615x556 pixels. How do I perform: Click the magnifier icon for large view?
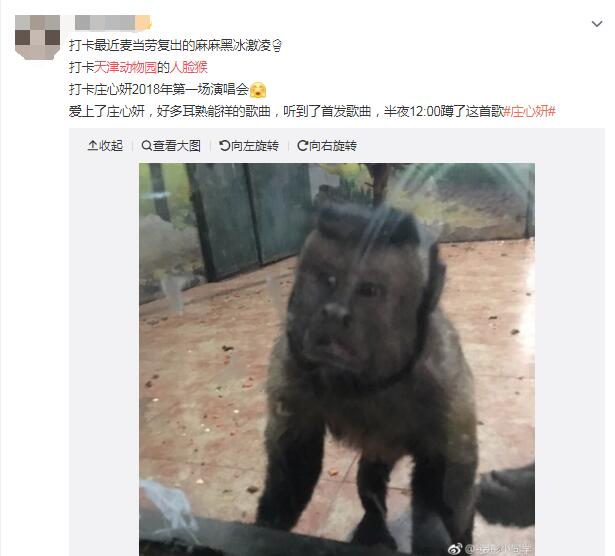tap(146, 145)
